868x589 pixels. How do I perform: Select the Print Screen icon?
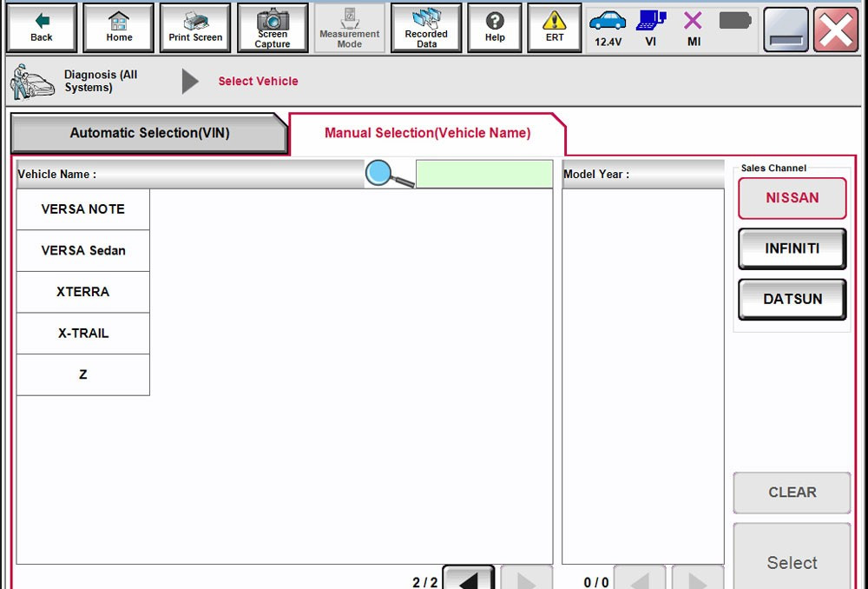[x=194, y=27]
